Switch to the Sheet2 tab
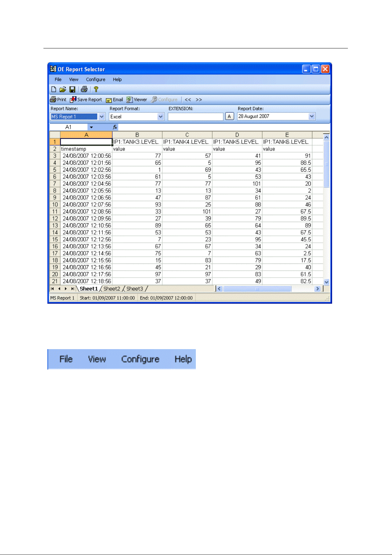Image resolution: width=392 pixels, height=555 pixels. (x=112, y=289)
